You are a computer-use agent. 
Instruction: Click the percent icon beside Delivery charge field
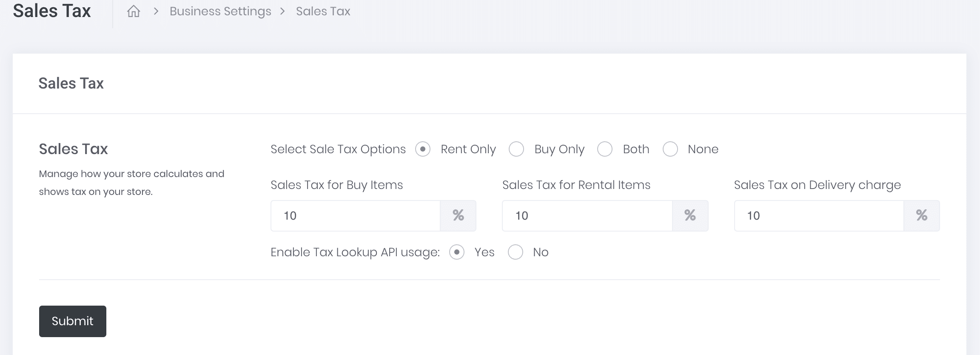922,216
